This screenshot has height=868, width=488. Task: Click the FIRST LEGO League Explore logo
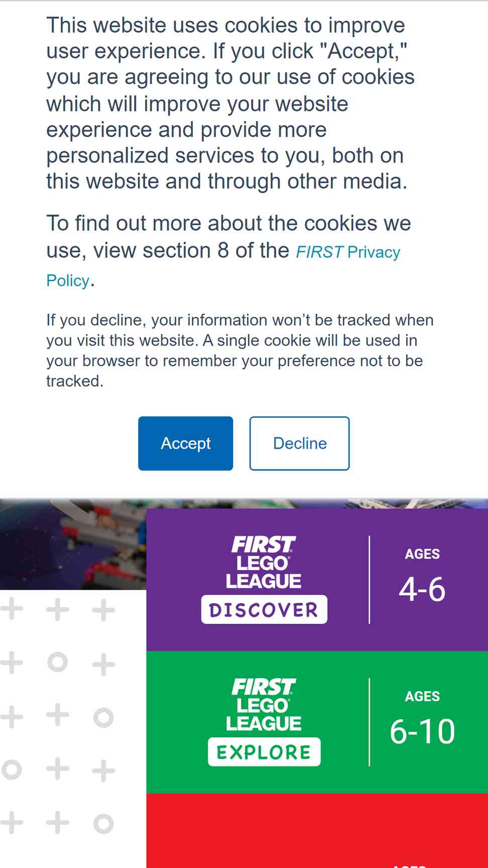click(x=264, y=722)
